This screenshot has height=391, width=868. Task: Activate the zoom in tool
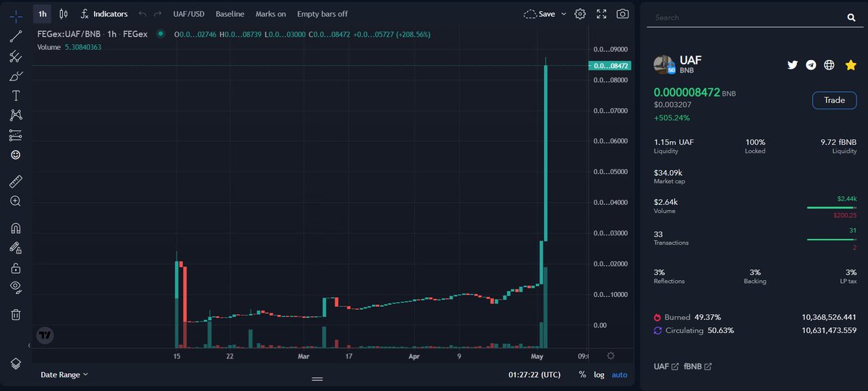click(x=15, y=201)
